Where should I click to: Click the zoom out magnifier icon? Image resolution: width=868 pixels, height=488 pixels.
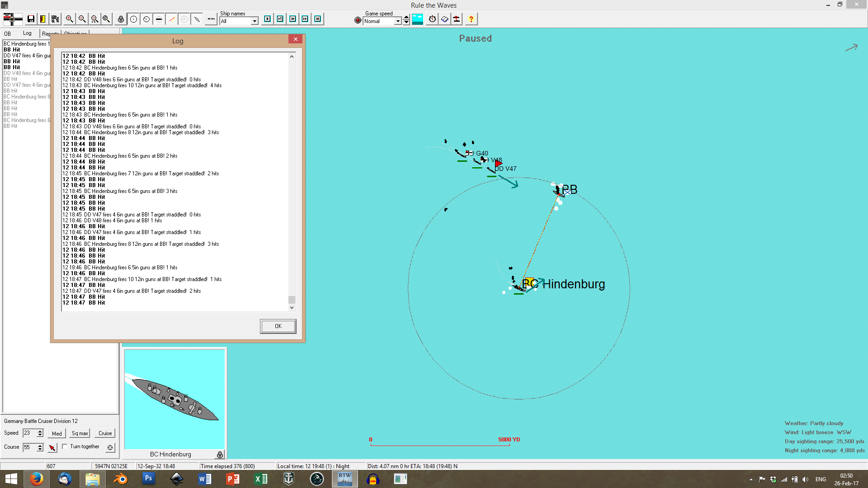82,19
